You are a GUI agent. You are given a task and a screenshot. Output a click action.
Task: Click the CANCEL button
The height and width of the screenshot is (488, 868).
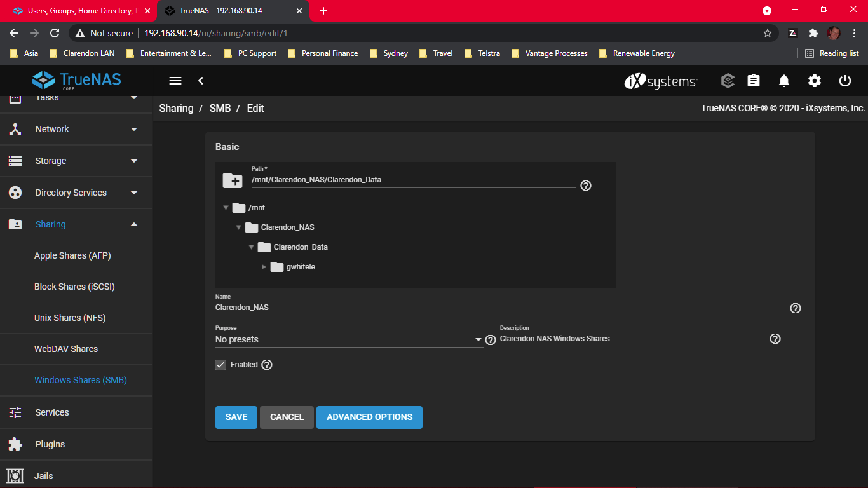[x=287, y=417]
